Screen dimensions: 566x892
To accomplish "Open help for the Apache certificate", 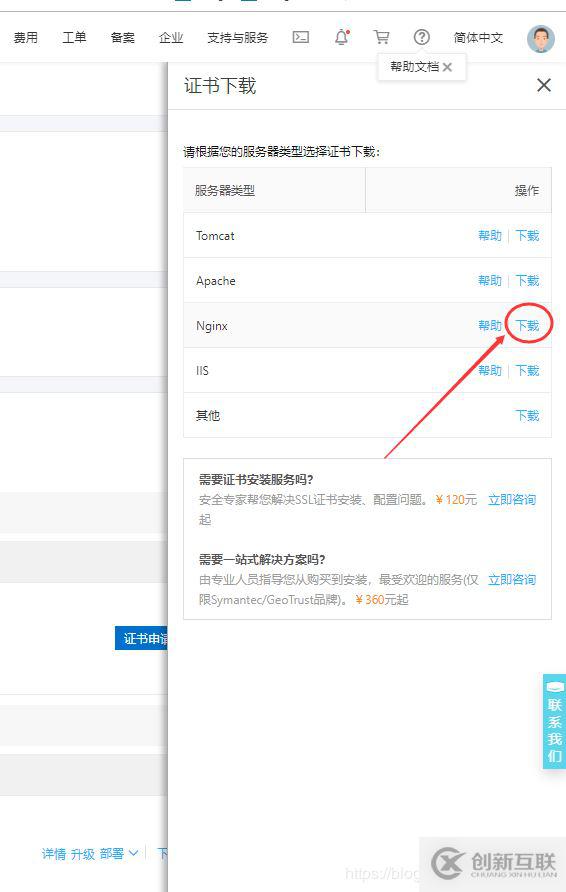I will 490,280.
